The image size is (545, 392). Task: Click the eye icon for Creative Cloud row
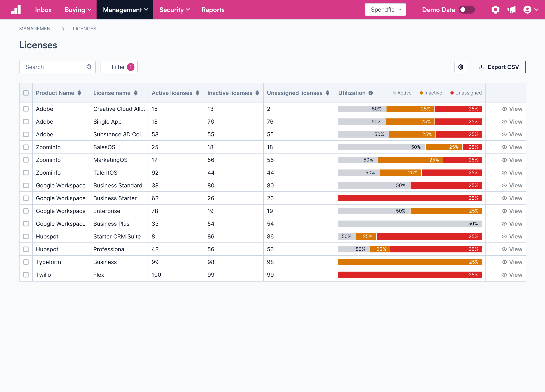[x=504, y=109]
